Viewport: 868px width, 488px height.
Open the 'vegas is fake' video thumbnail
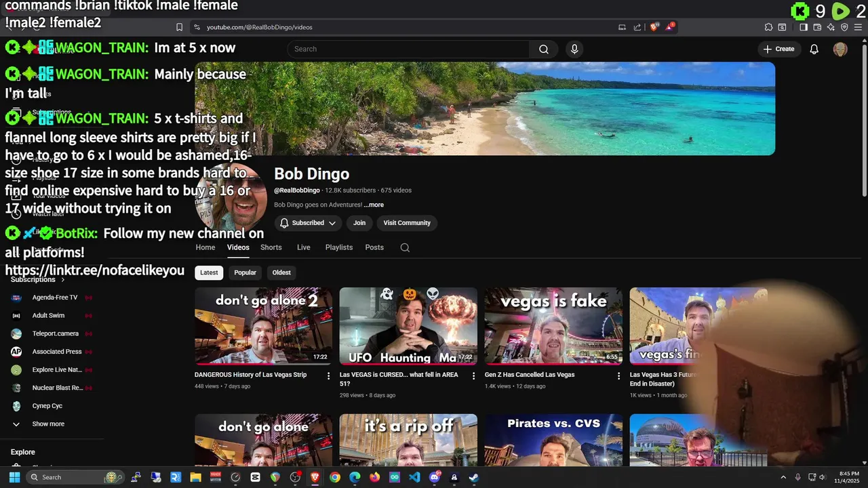[x=553, y=326]
